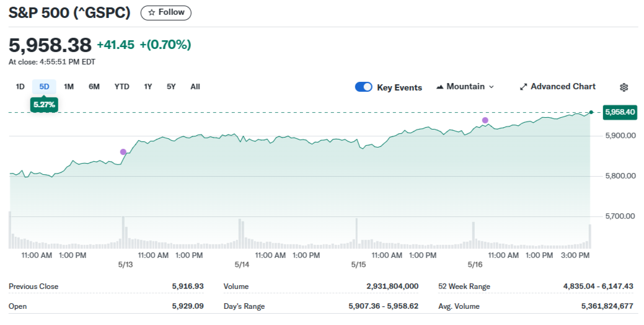This screenshot has height=325, width=644.
Task: Click the 5.27% range performance badge
Action: tap(45, 105)
